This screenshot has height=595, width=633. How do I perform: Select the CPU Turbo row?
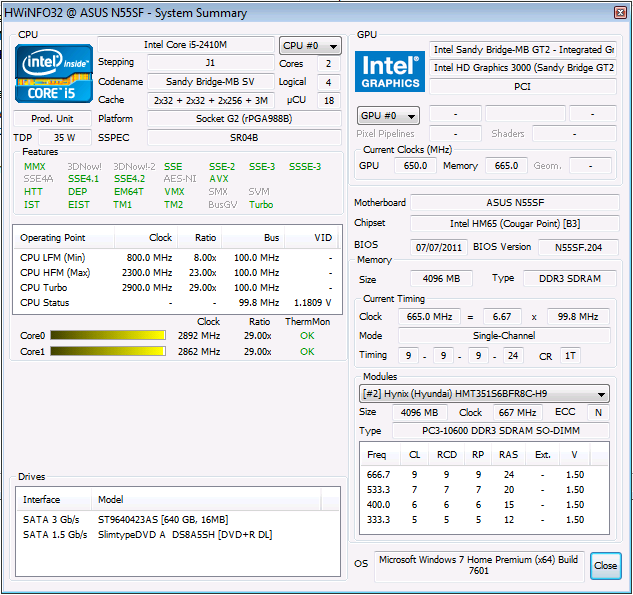(176, 287)
